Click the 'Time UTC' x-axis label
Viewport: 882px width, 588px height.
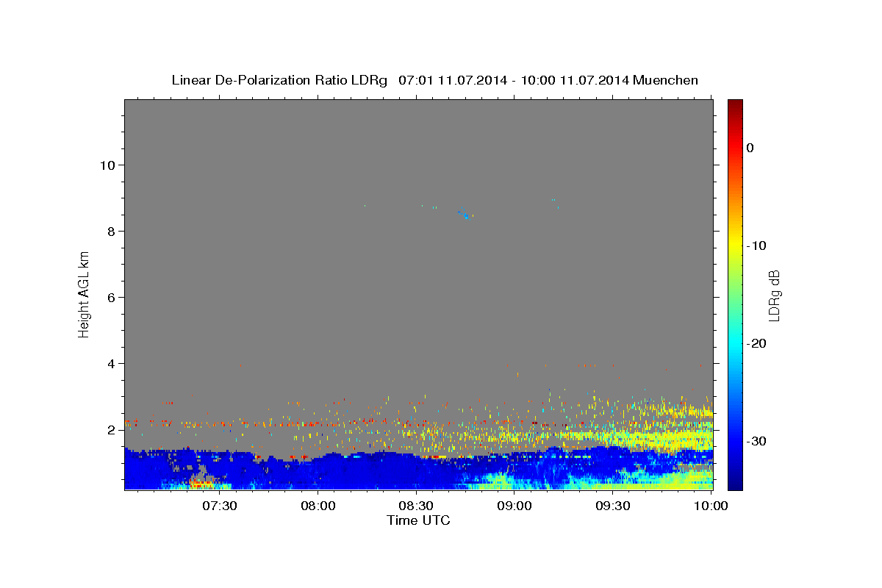pyautogui.click(x=418, y=520)
